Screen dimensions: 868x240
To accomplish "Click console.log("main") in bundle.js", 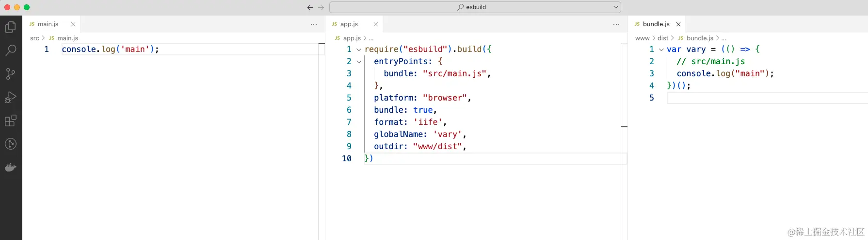I will pos(725,73).
